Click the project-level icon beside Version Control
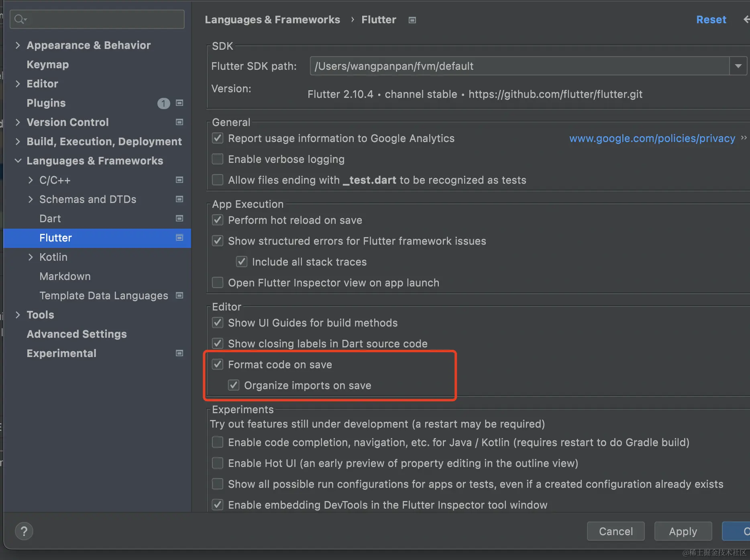Image resolution: width=750 pixels, height=560 pixels. click(179, 122)
